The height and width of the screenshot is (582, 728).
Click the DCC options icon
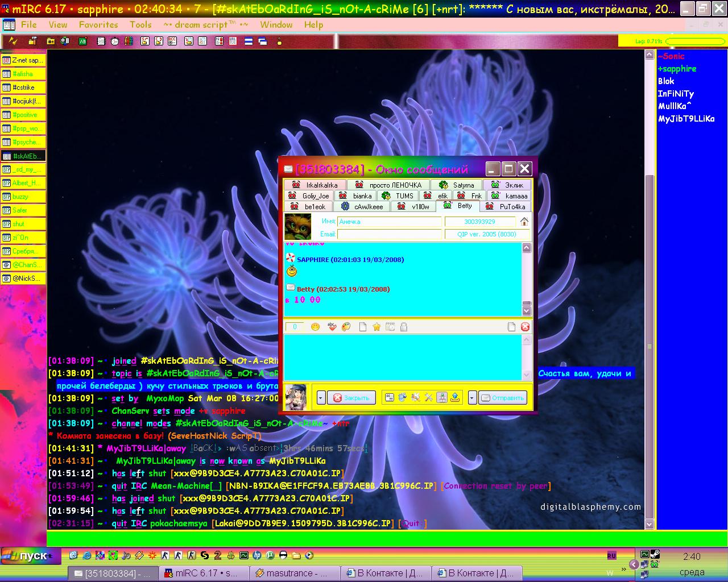click(x=172, y=41)
